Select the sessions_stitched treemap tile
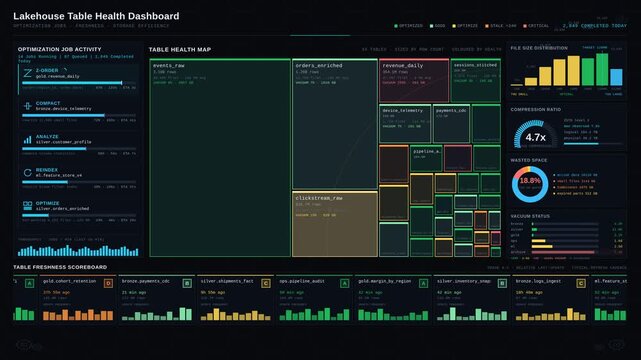This screenshot has height=360, width=641. pos(476,80)
